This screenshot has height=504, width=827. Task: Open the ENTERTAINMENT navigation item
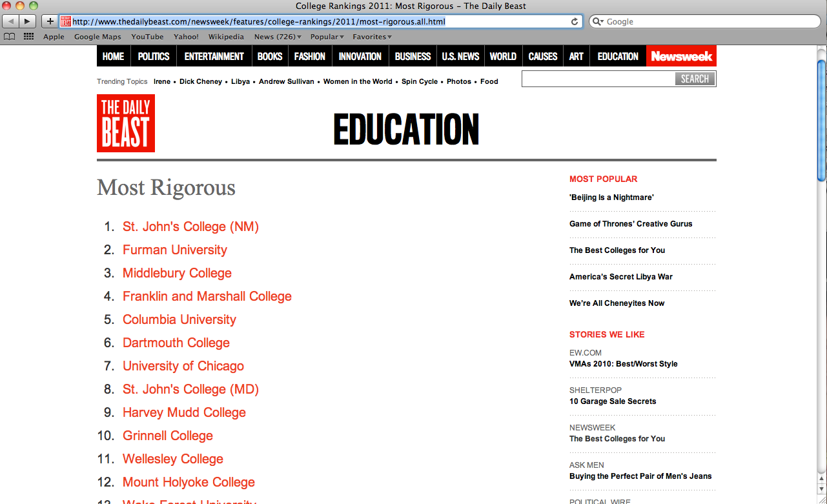[x=214, y=56]
